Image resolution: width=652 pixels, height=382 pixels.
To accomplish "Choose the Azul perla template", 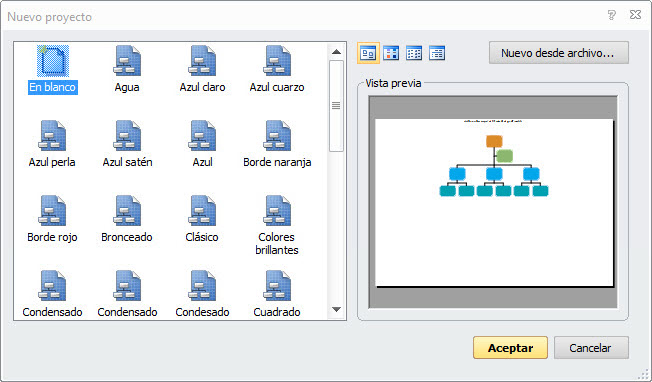I will pyautogui.click(x=52, y=136).
